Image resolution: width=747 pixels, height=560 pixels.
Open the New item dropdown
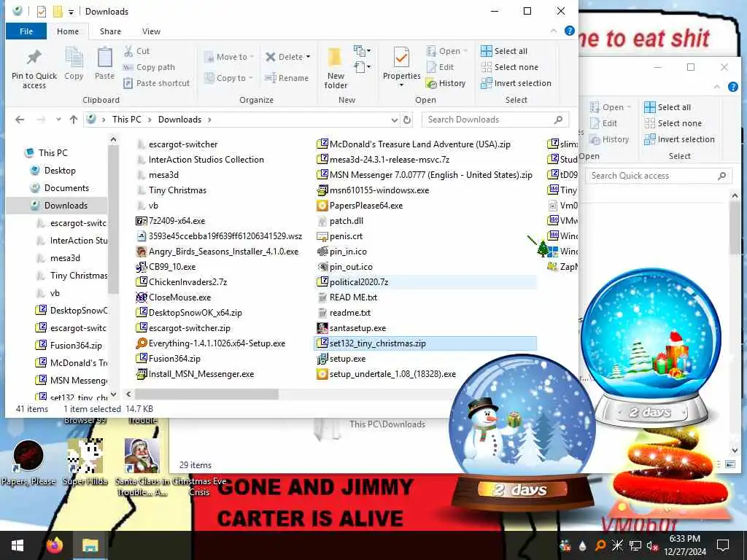coord(362,50)
